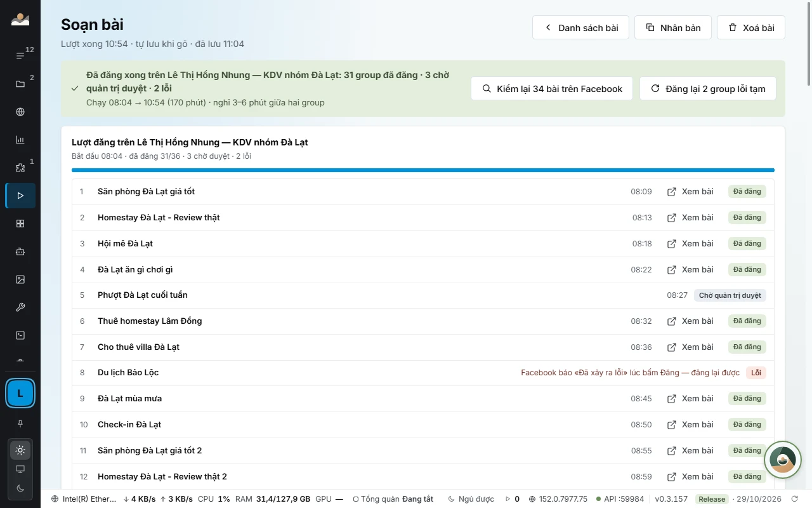This screenshot has height=508, width=812.
Task: Click the Xoá bài button
Action: [x=751, y=28]
